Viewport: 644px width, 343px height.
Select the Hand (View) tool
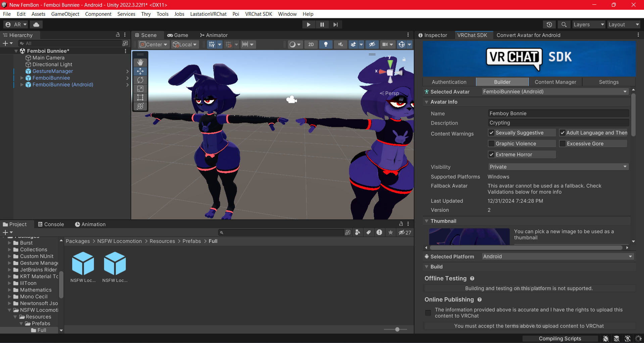tap(140, 62)
